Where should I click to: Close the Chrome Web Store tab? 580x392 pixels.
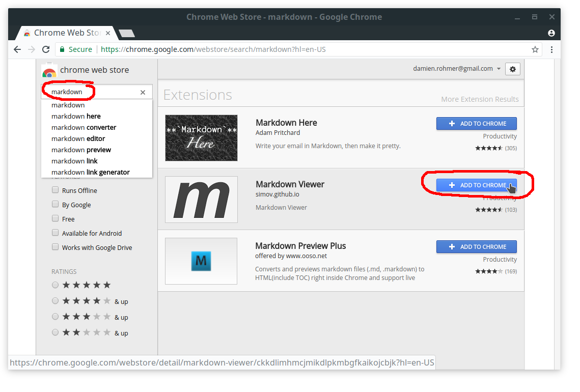(x=108, y=33)
